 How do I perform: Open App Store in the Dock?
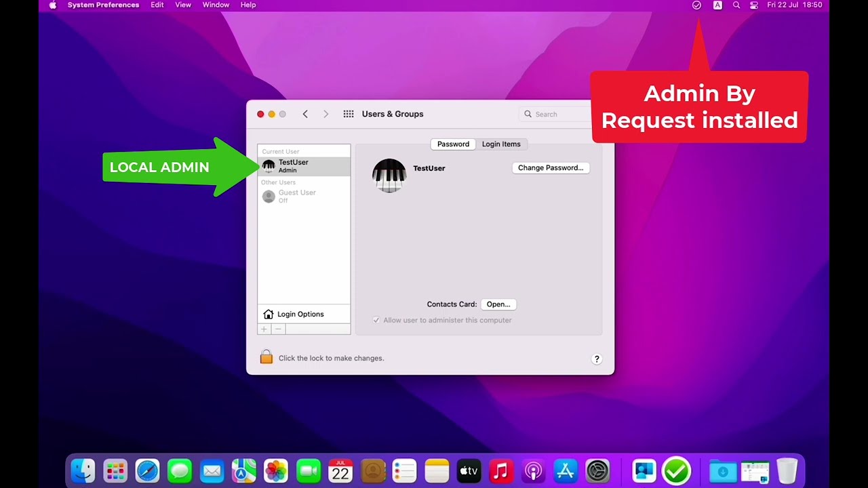(566, 470)
